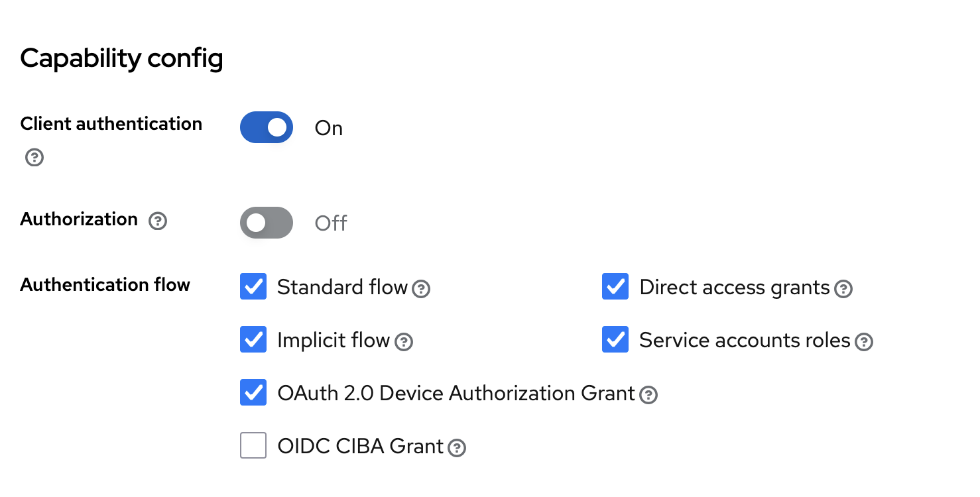Click the Client authentication field label
This screenshot has height=497, width=980.
(x=111, y=124)
